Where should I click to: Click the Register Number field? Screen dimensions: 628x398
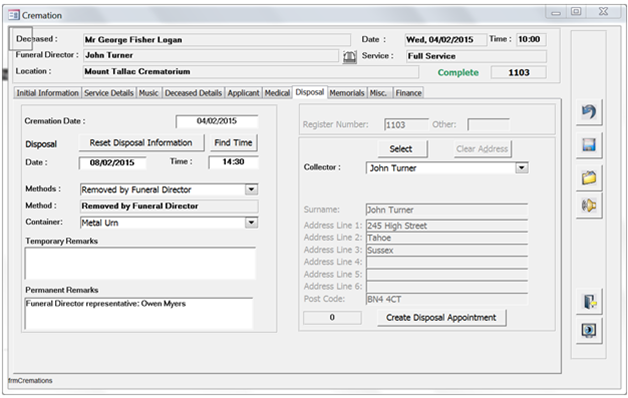pos(406,125)
